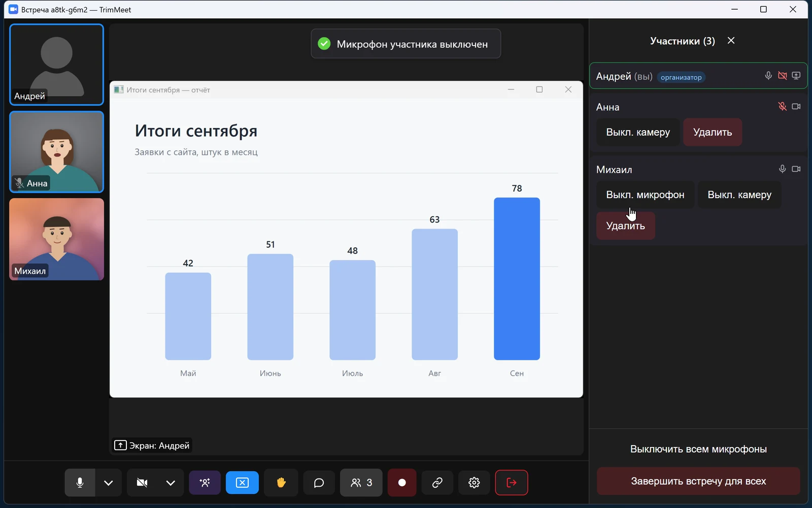Leave the meeting via red exit icon
This screenshot has height=508, width=812.
pos(512,483)
